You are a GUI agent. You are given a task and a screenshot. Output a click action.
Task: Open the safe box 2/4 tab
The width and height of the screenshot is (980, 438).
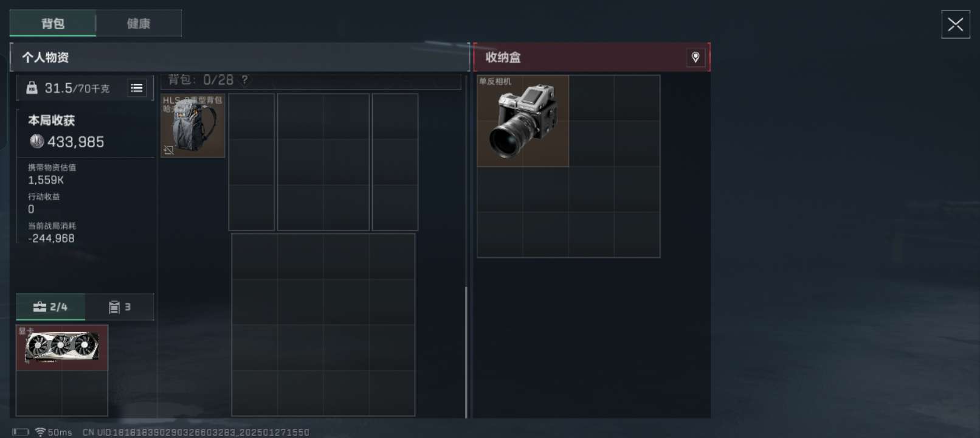tap(50, 307)
